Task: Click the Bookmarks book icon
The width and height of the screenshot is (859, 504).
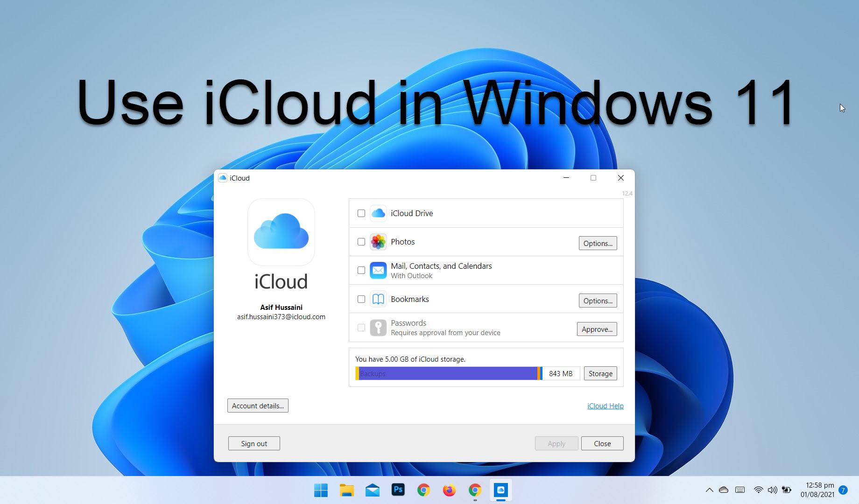Action: click(378, 299)
